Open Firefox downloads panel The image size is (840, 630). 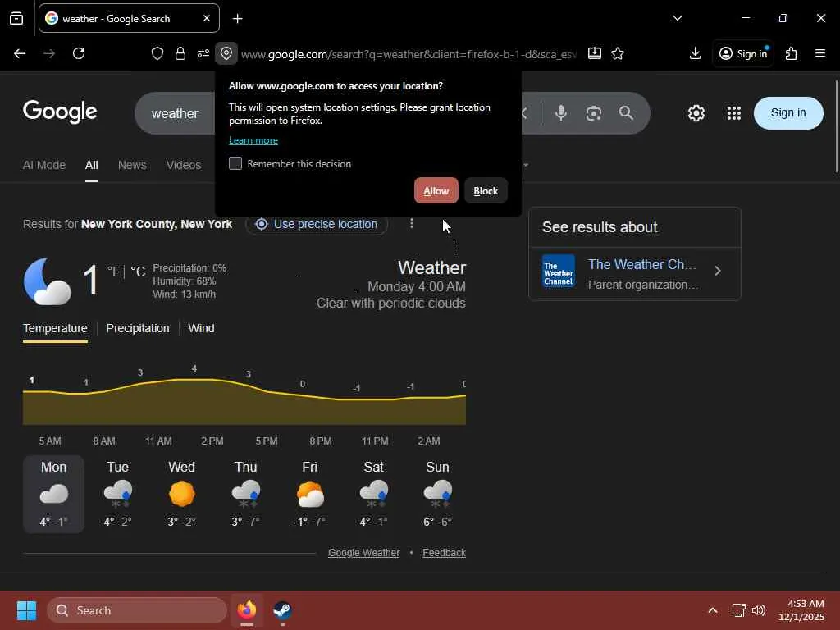click(x=695, y=53)
